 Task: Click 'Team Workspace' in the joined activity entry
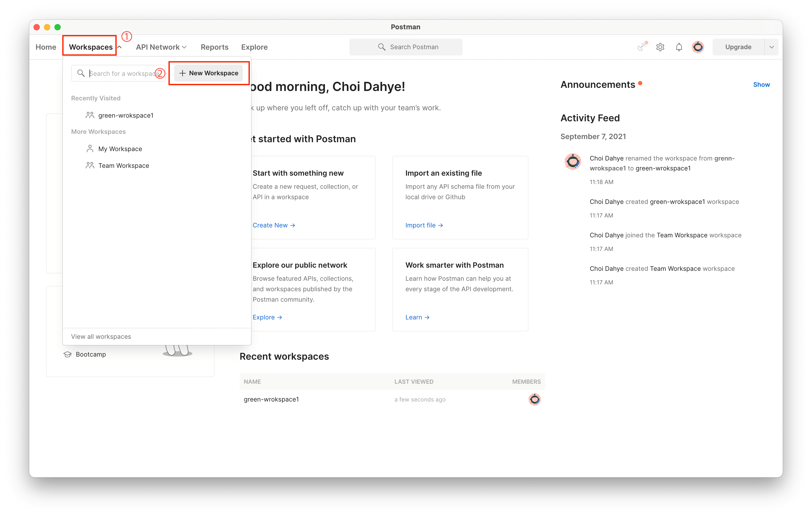click(681, 235)
